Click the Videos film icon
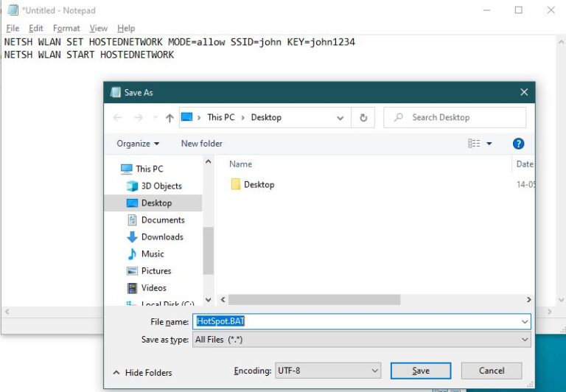Image resolution: width=566 pixels, height=392 pixels. 132,287
